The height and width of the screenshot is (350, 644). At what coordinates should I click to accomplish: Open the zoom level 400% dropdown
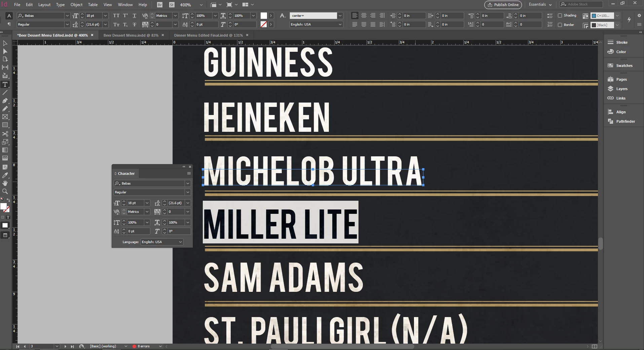coord(201,5)
